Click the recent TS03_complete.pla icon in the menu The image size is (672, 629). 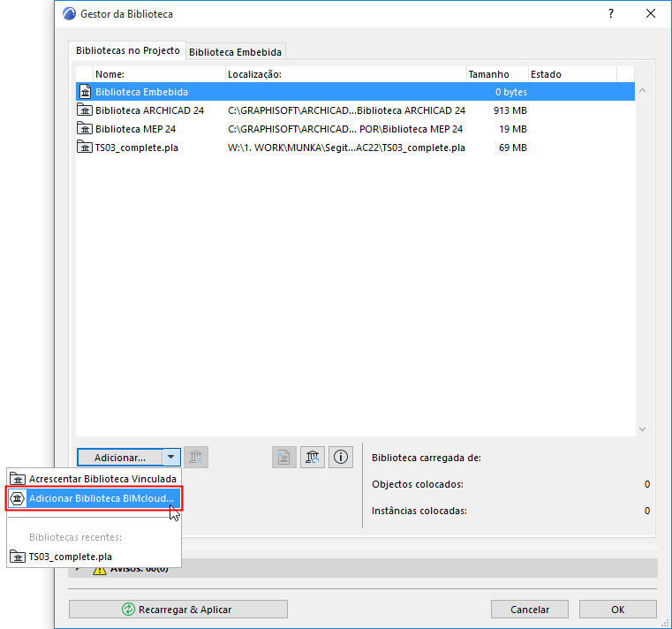point(18,557)
